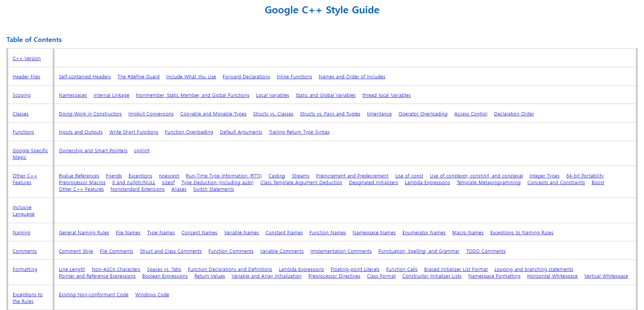Viewport: 644px width, 310px height.
Task: Open Nonmember, Static Member, and Global Functions
Action: tap(193, 95)
